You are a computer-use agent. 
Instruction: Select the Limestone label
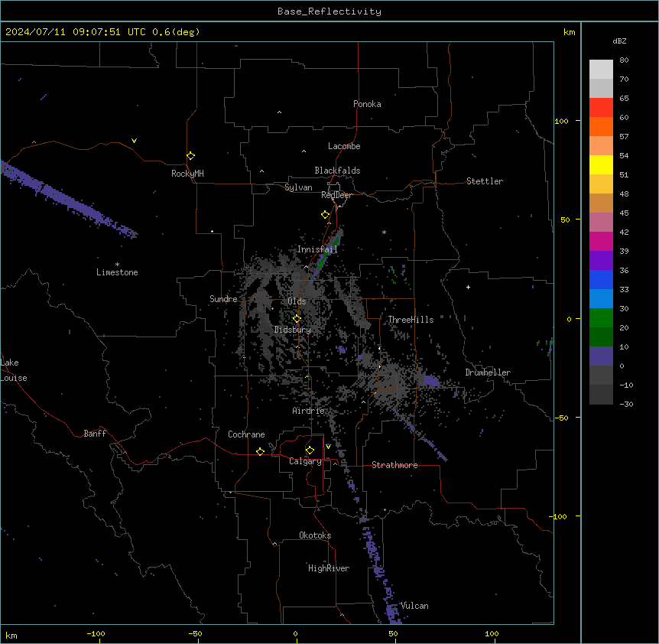(x=117, y=272)
